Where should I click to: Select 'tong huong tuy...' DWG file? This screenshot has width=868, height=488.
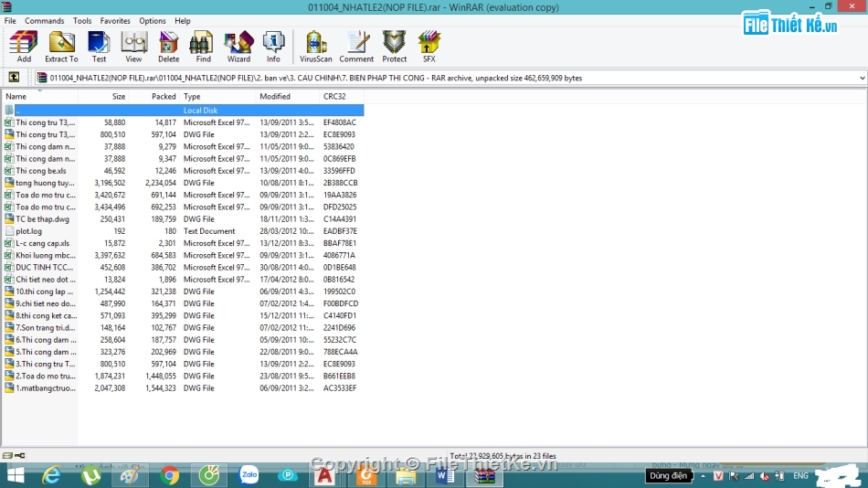tap(45, 183)
